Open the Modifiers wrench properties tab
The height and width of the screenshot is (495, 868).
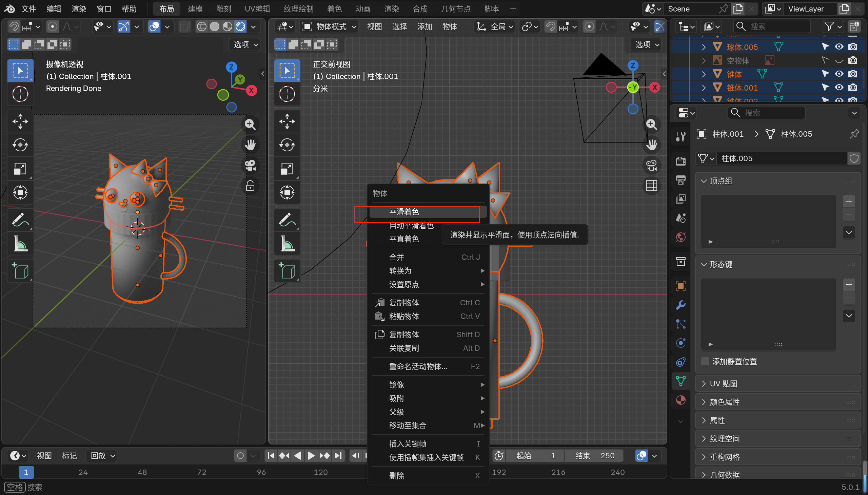(x=681, y=305)
